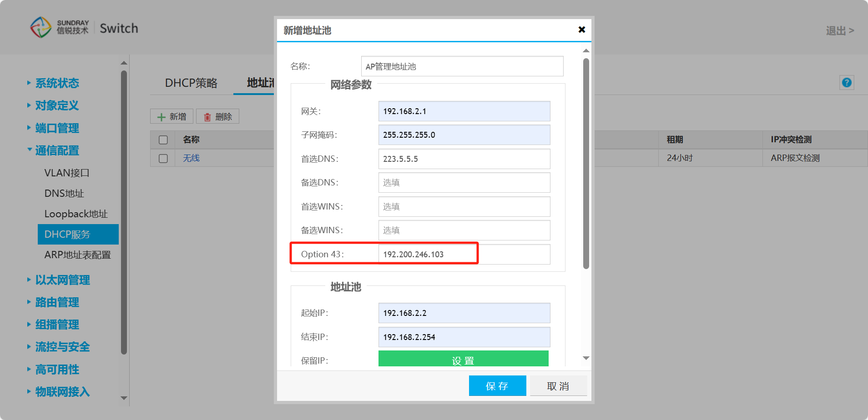868x420 pixels.
Task: Switch to the DHCP策略 tab
Action: (x=191, y=83)
